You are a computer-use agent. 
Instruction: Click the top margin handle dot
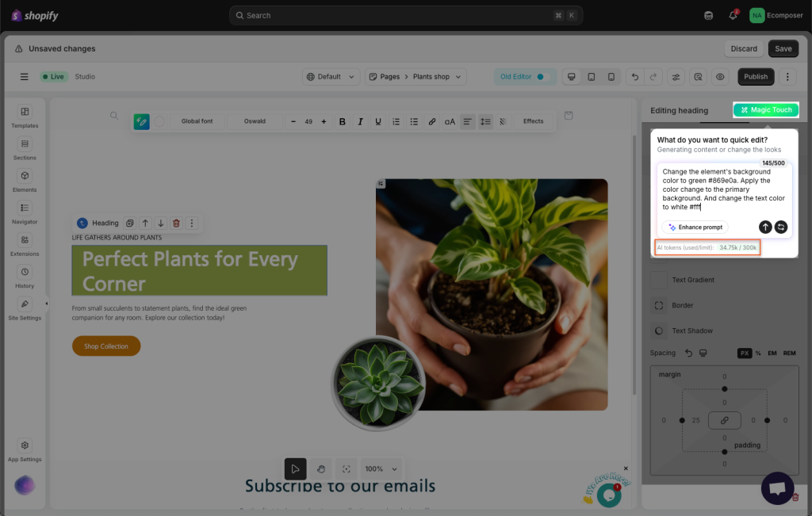(x=724, y=388)
